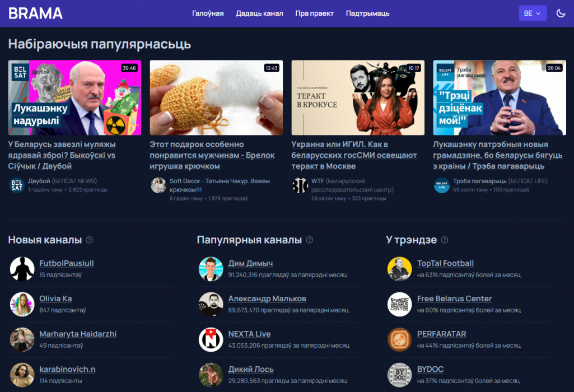This screenshot has width=574, height=392.
Task: Click на 37% падпісантаў болей за месяц
Action: [x=468, y=381]
